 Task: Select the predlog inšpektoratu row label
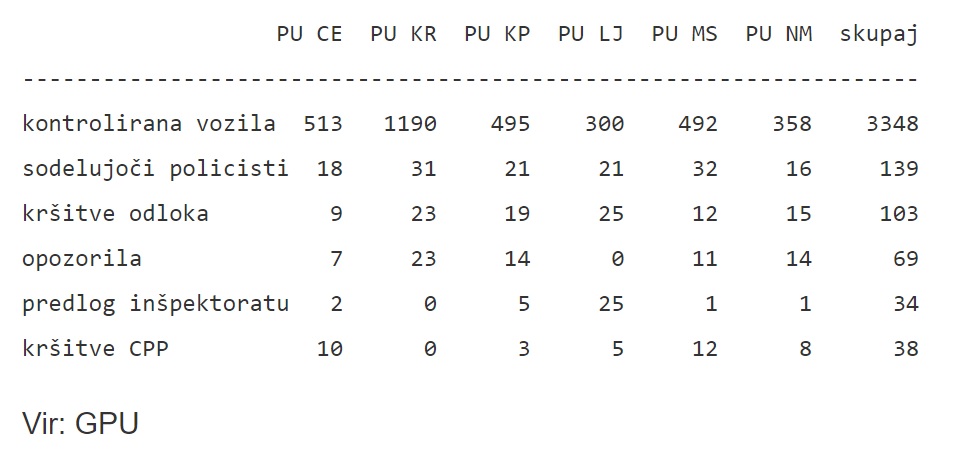point(155,304)
